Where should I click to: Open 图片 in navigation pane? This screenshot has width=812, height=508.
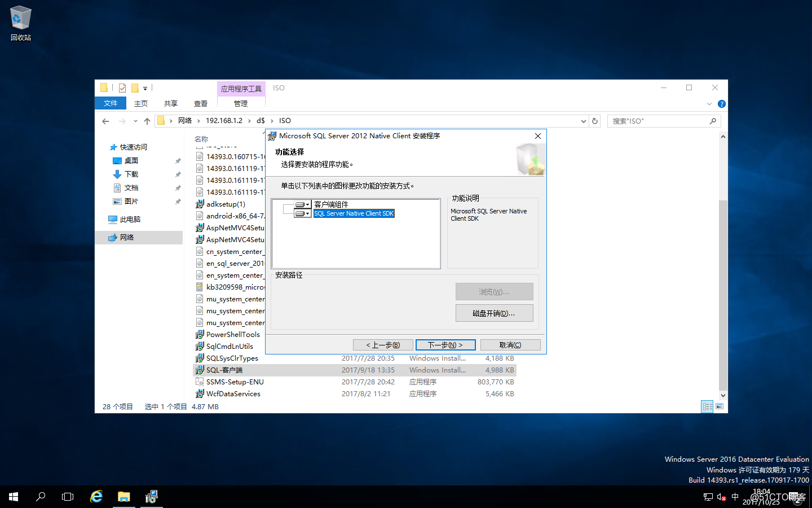[131, 202]
